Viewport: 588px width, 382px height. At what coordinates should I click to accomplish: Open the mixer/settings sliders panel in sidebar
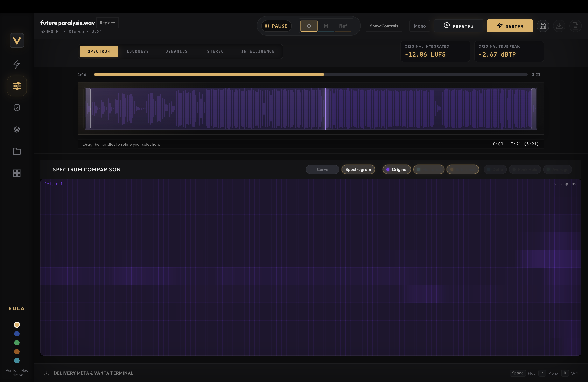point(17,86)
